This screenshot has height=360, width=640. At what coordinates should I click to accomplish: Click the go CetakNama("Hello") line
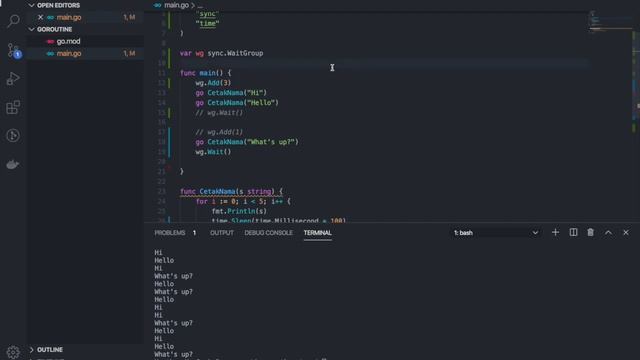(x=237, y=102)
